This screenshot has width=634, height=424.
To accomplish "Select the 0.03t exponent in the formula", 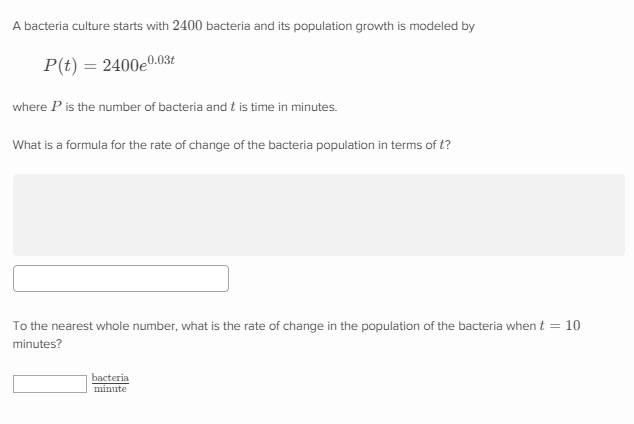I will click(x=163, y=59).
